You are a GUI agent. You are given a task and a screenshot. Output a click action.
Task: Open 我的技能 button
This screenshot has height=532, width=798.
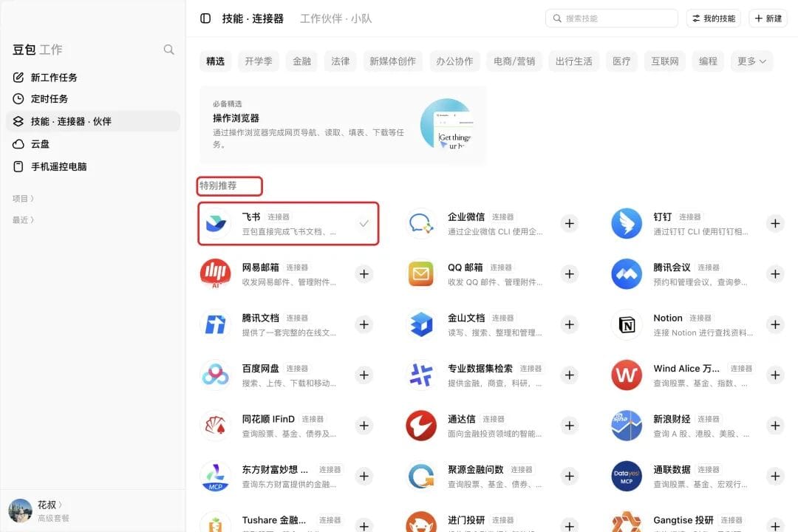[x=714, y=18]
